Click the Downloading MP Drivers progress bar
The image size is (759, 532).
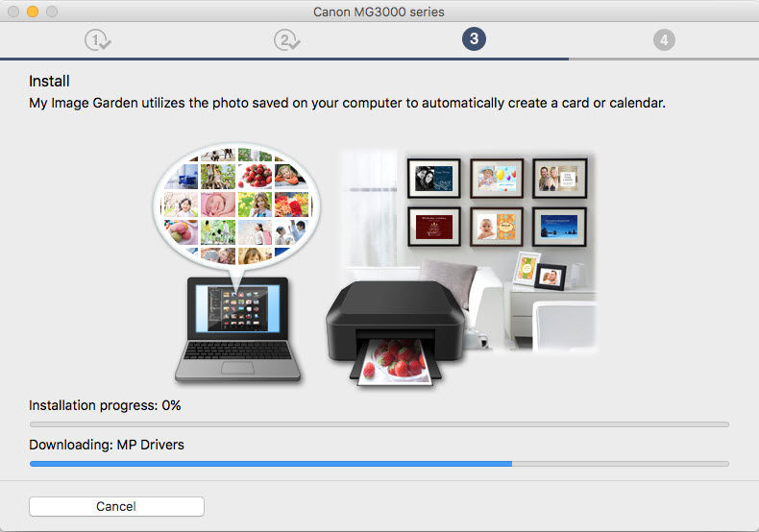pyautogui.click(x=379, y=463)
